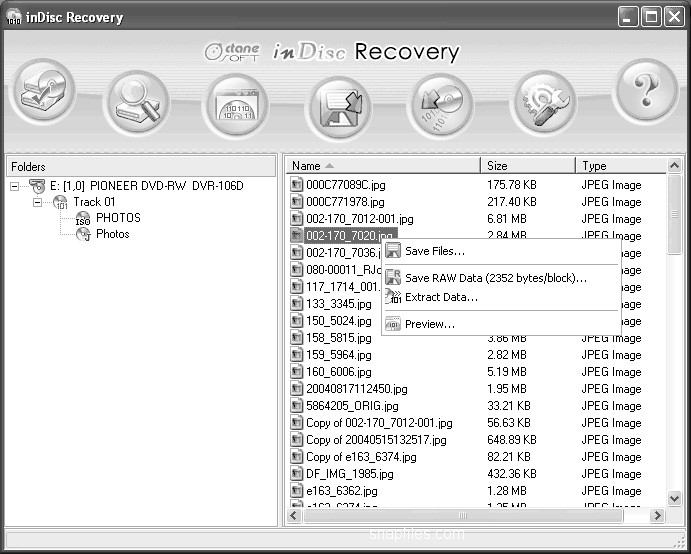Screen dimensions: 691x554
Task: Click the select disc drive toolbar icon
Action: coord(42,94)
